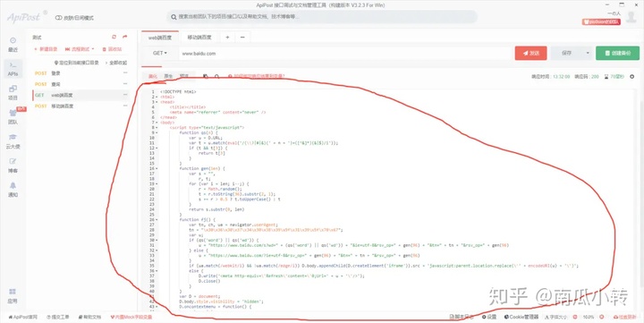Click the 保存 save button
Image resolution: width=644 pixels, height=323 pixels.
coord(567,53)
